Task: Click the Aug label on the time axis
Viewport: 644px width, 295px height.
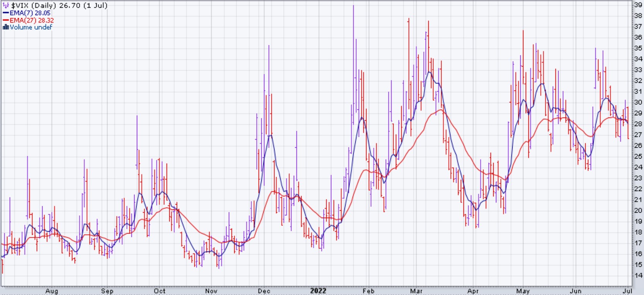Action: click(51, 291)
